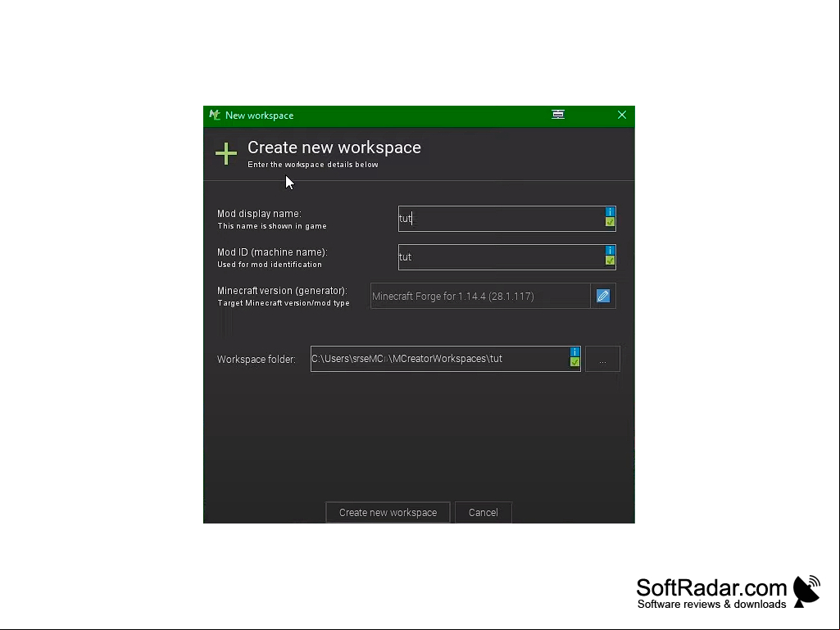Click the info icon in Mod ID field
840x630 pixels.
pyautogui.click(x=610, y=251)
